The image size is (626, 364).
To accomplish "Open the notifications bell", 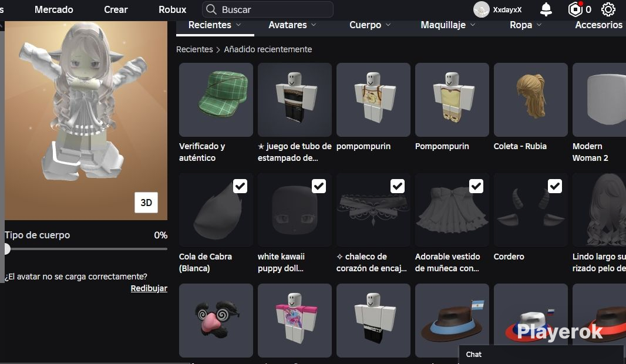I will pos(546,9).
